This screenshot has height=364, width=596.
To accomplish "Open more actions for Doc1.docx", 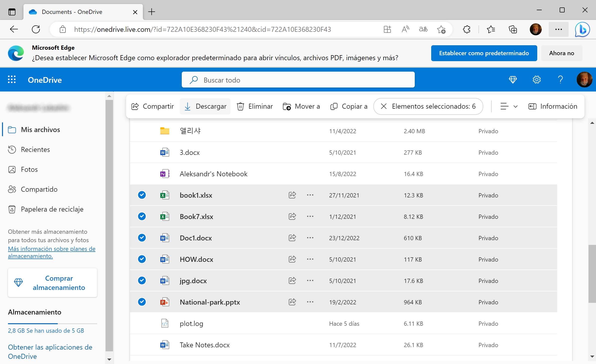I will pyautogui.click(x=310, y=238).
